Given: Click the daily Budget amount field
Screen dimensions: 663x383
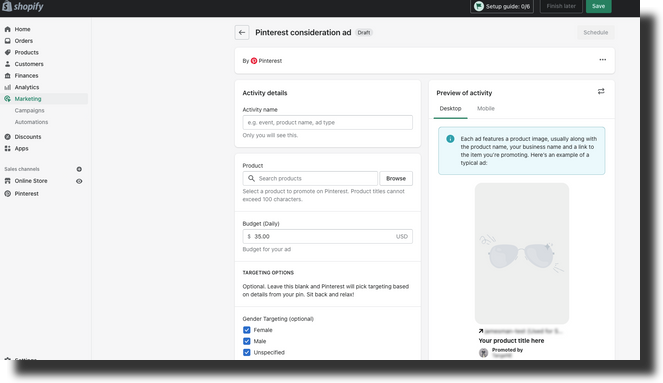Looking at the screenshot, I should [x=327, y=237].
